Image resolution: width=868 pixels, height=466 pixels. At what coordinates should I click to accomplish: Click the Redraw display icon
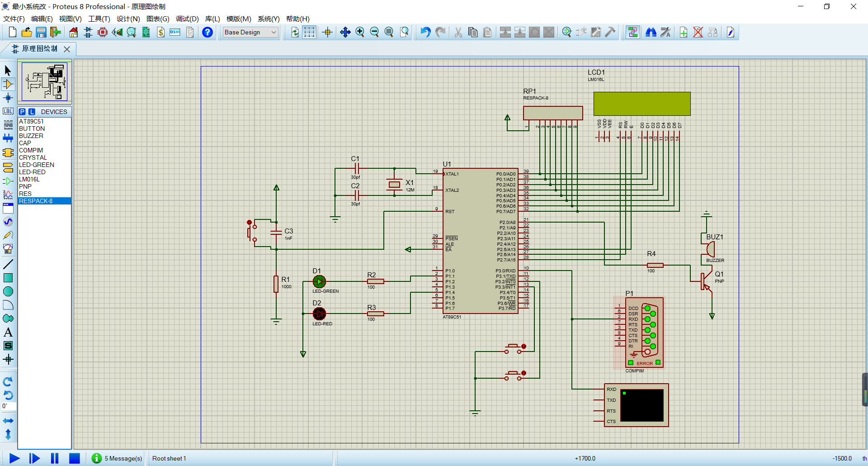pos(295,32)
